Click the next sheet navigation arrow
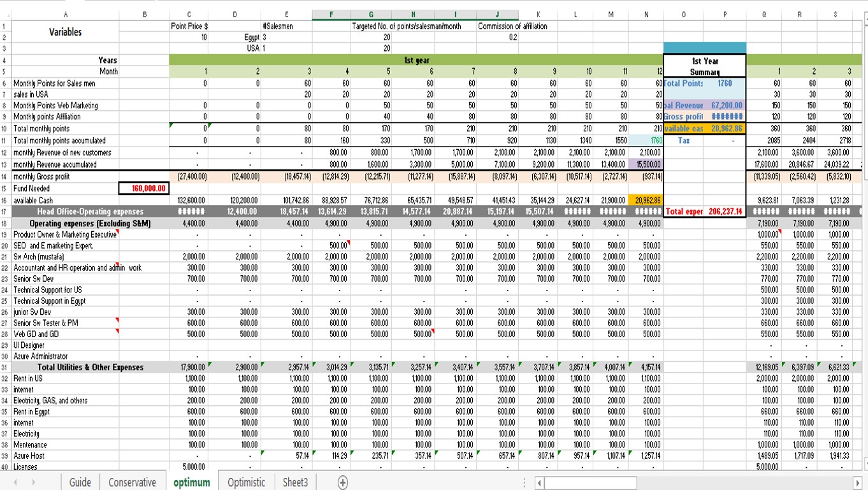868x490 pixels. coord(32,482)
